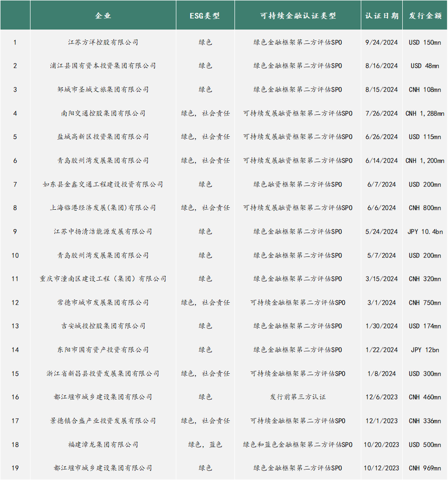Click the amount JPY 12bn
The width and height of the screenshot is (448, 480).
[x=425, y=349]
